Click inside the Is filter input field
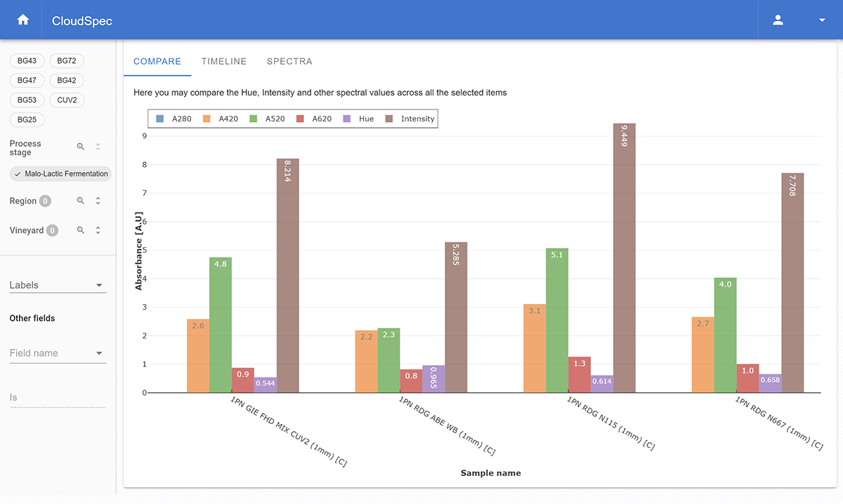 tap(56, 397)
